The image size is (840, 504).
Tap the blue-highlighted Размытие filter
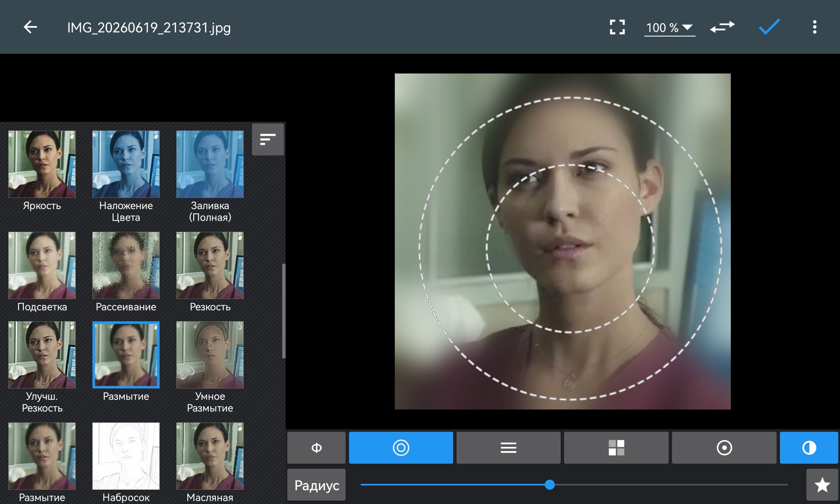(126, 355)
